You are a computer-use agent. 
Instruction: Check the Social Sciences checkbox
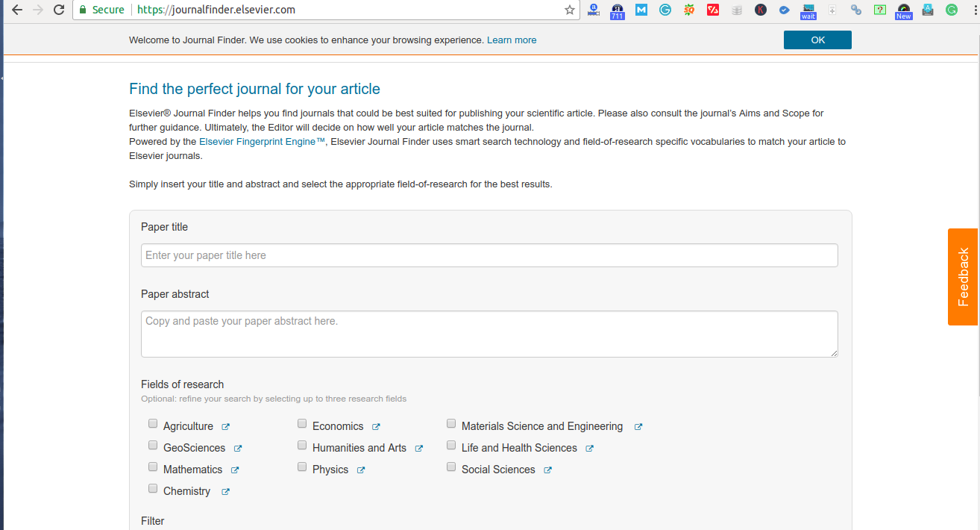pyautogui.click(x=451, y=467)
